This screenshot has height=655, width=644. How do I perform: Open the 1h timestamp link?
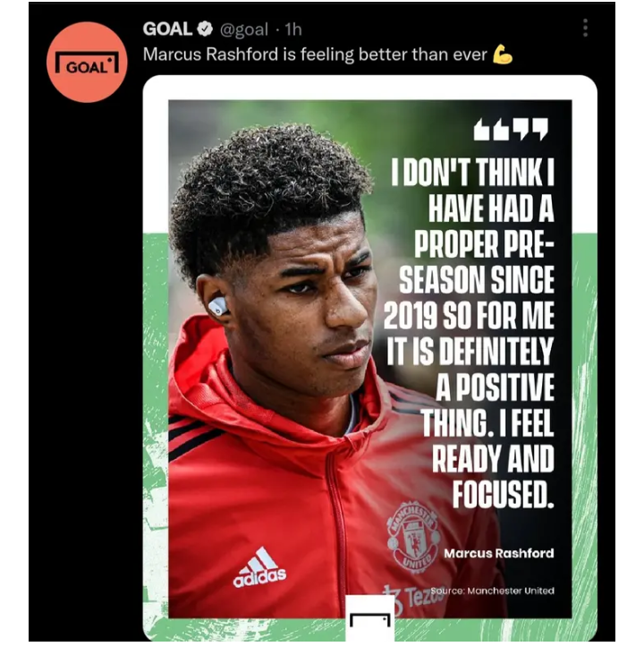(x=292, y=30)
